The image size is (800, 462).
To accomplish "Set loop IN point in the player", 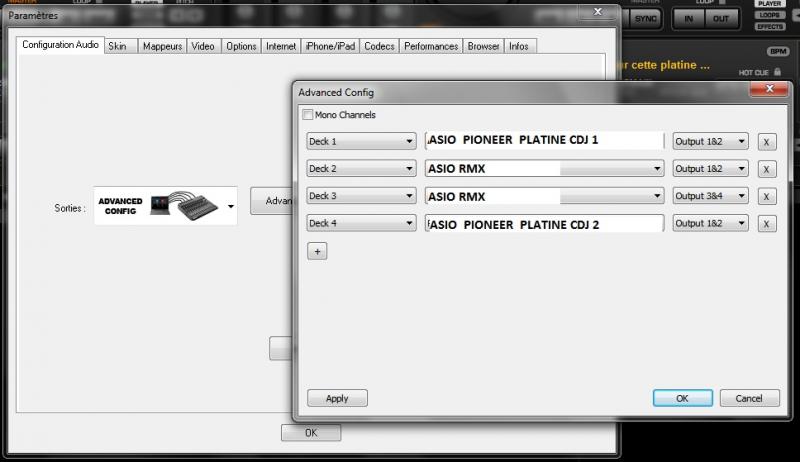I will click(x=688, y=19).
